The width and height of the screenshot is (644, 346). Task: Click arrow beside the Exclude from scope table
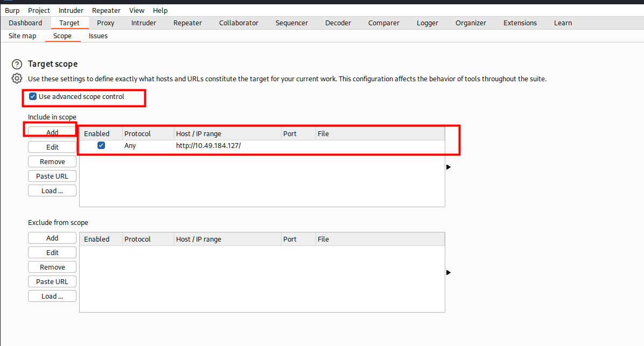pyautogui.click(x=449, y=272)
